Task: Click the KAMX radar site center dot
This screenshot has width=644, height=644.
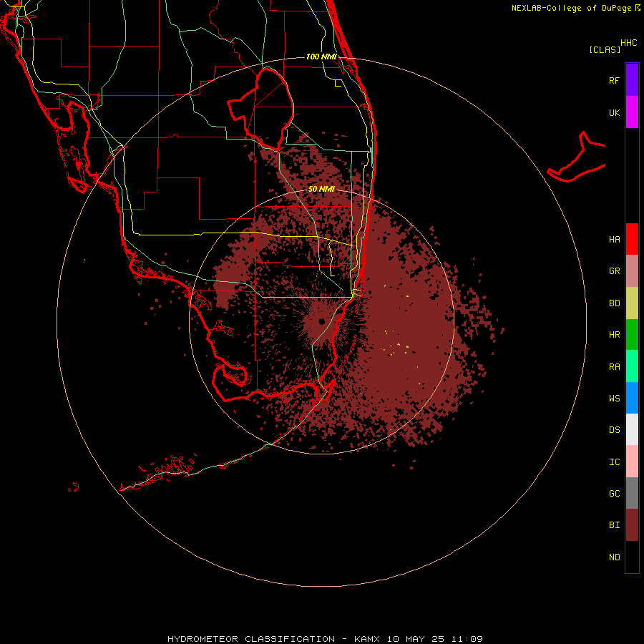Action: [x=321, y=321]
